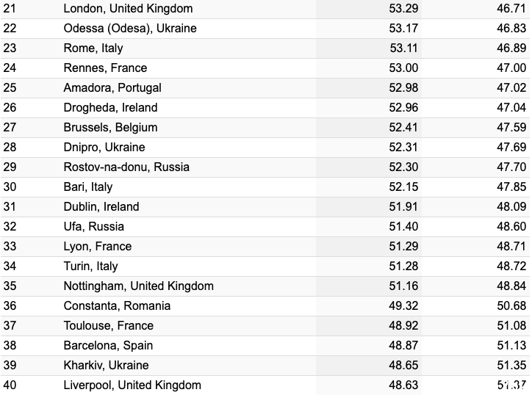The image size is (532, 395).
Task: Select the London, United Kingdom row
Action: click(x=265, y=9)
